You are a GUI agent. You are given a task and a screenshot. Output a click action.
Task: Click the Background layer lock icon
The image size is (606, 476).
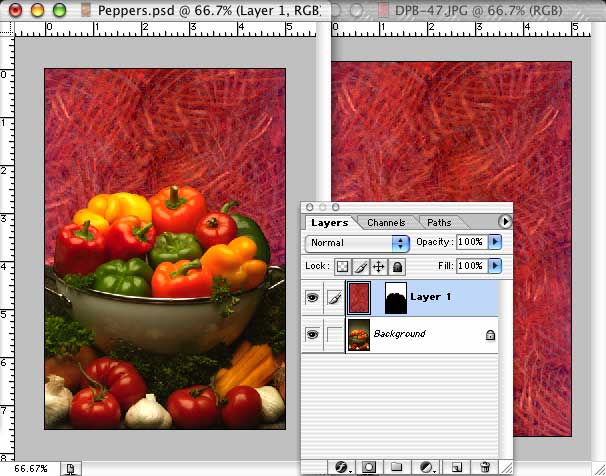coord(490,335)
